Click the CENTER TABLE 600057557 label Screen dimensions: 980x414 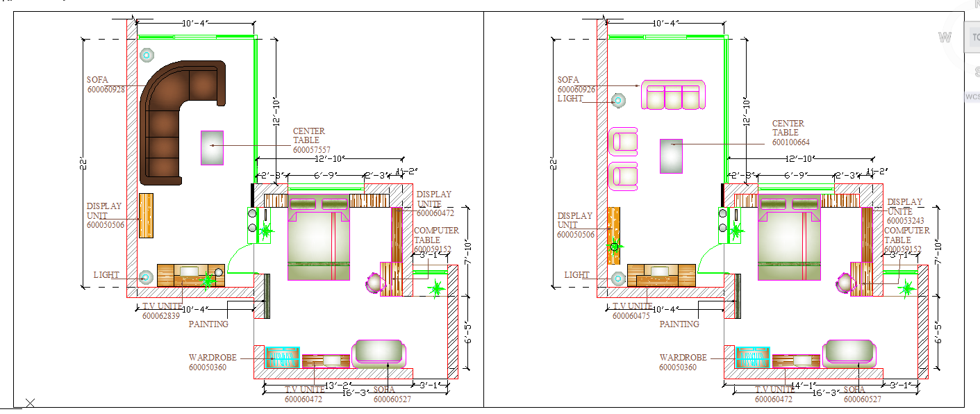click(310, 140)
